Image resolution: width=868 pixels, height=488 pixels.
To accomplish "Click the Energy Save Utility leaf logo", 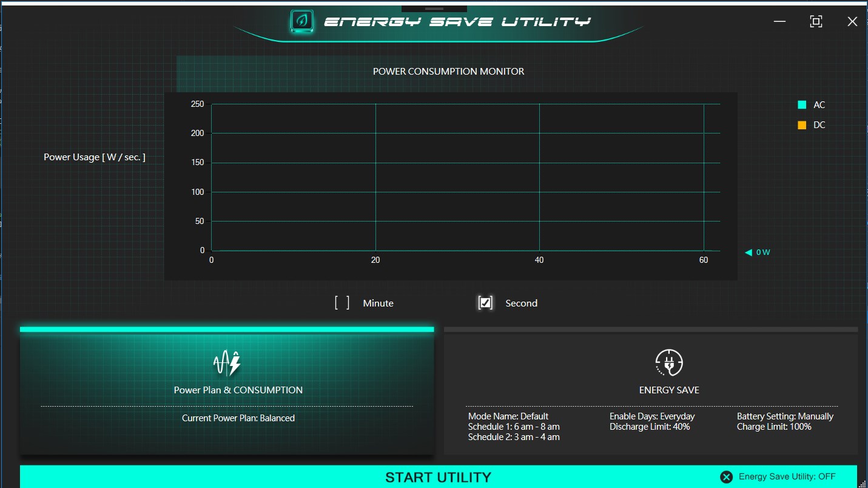I will [302, 21].
